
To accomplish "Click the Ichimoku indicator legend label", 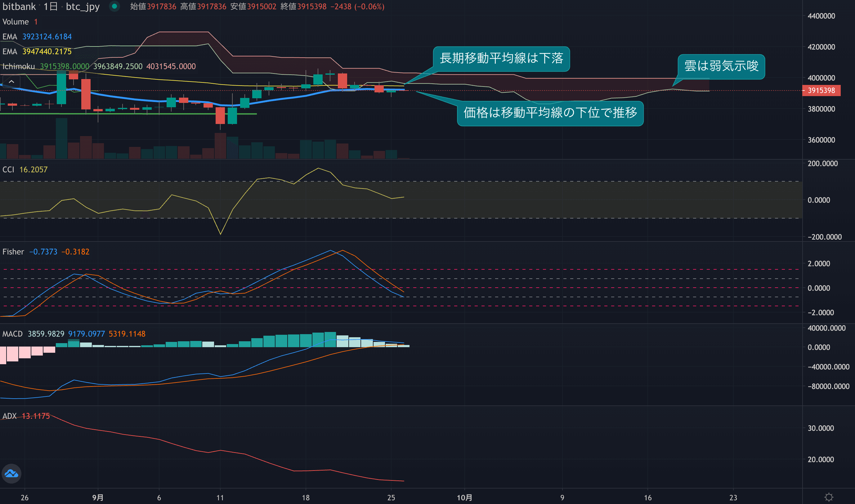I will click(19, 67).
